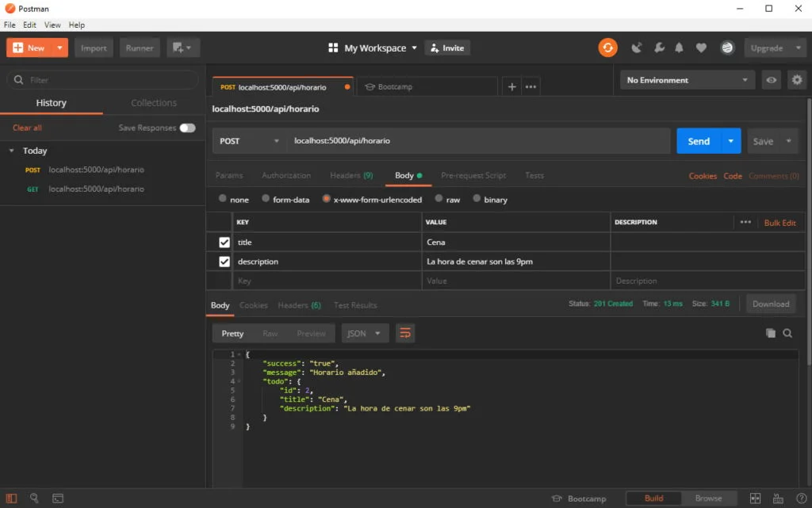Viewport: 812px width, 508px height.
Task: Collapse the Today history group
Action: [x=11, y=151]
